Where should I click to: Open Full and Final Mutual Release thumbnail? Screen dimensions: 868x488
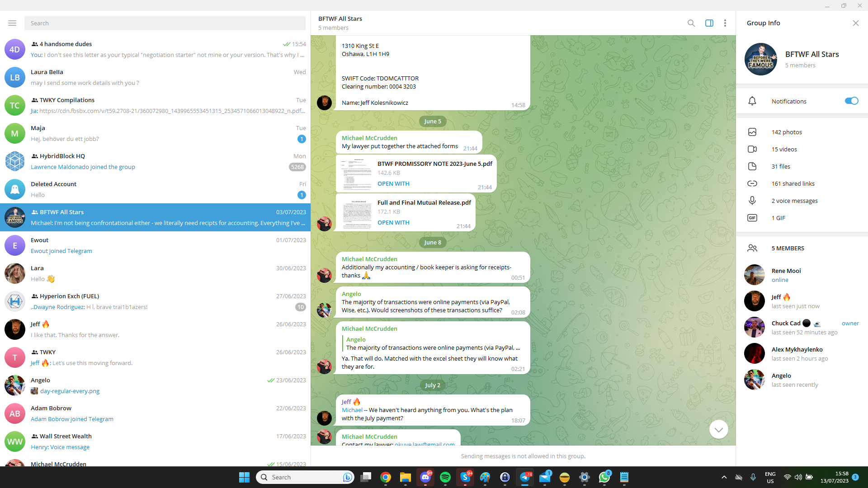[357, 213]
